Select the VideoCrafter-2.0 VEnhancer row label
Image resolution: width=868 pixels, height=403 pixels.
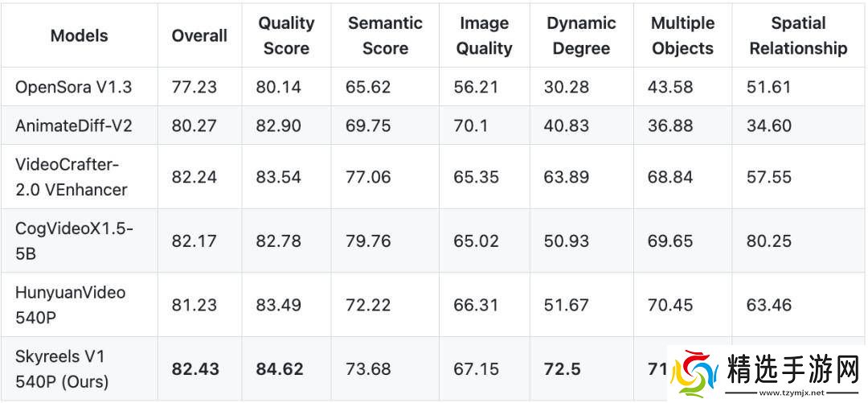(x=72, y=177)
